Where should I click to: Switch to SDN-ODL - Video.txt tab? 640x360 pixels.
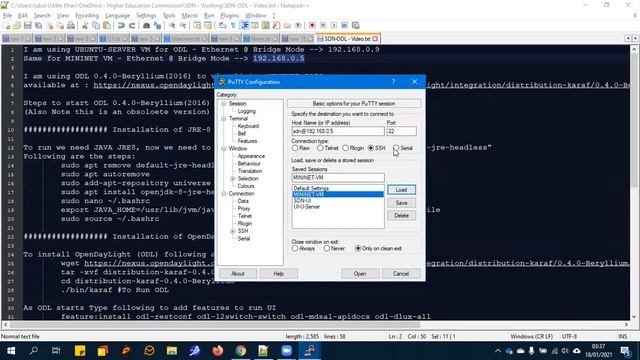(x=348, y=39)
